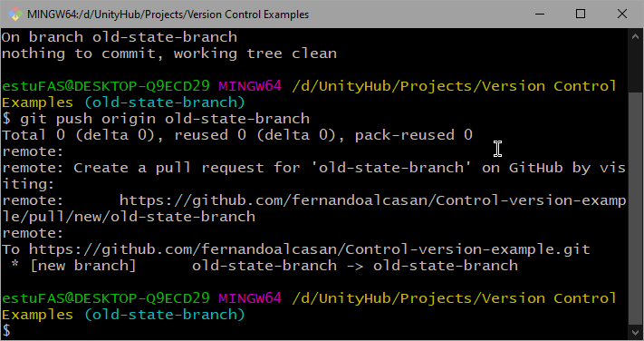Click the scrollbar down arrow

coord(635,332)
